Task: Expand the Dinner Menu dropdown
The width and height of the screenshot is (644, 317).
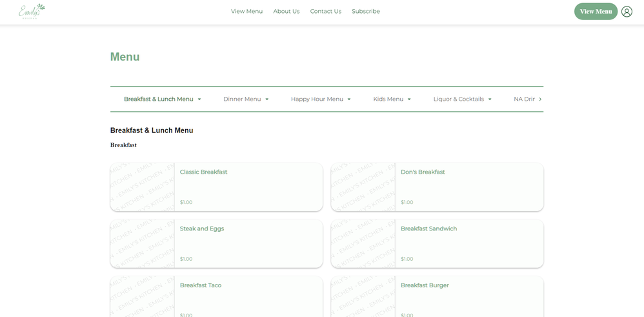Action: (246, 99)
